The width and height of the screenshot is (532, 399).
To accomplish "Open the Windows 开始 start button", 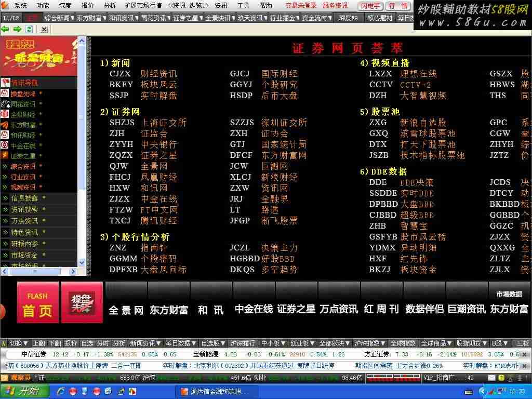I will [x=24, y=391].
